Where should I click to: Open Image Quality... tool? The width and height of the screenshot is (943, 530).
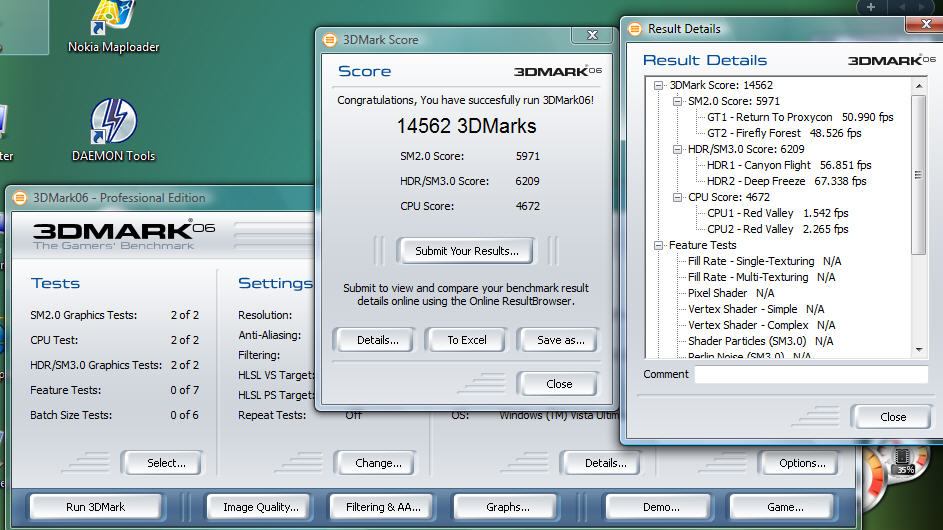260,507
